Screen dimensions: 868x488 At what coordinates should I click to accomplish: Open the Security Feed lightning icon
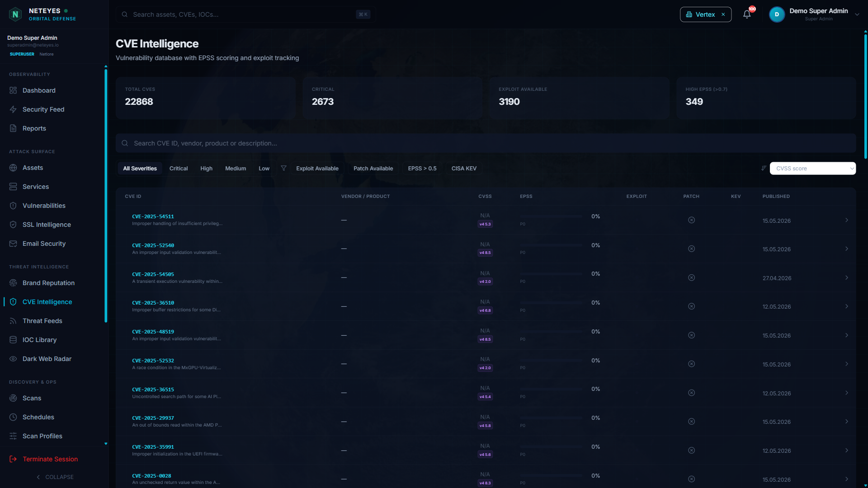pyautogui.click(x=13, y=109)
